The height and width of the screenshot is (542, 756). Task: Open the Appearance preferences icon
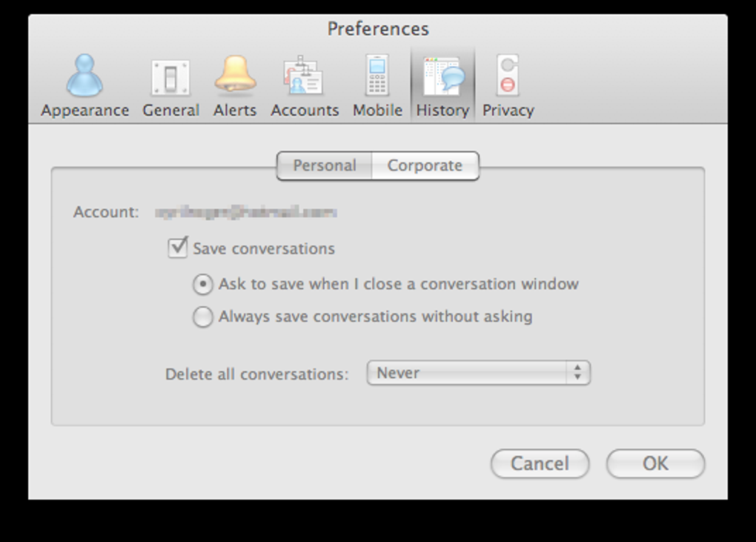point(84,77)
